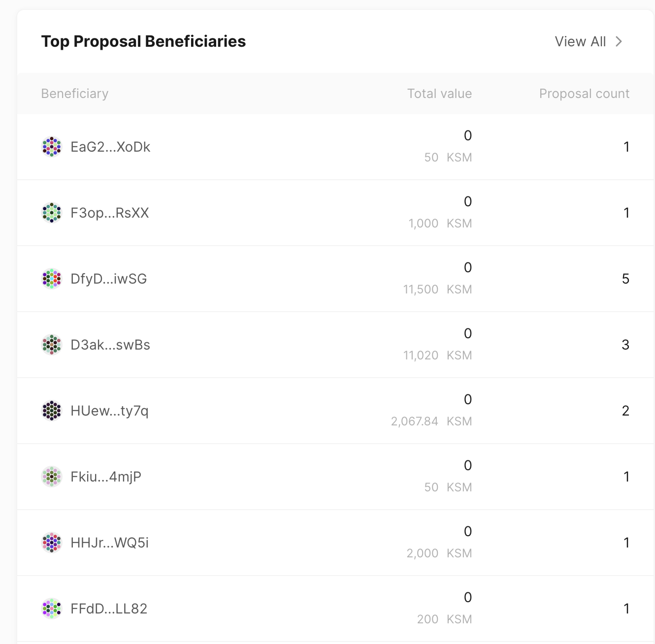This screenshot has width=655, height=644.
Task: Click the F3op...RsXX identicon avatar
Action: click(x=51, y=213)
